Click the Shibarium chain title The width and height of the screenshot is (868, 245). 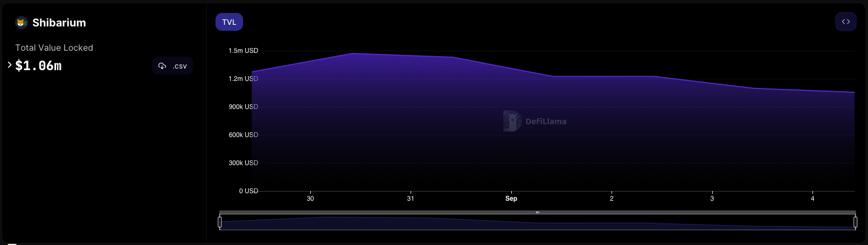(x=59, y=23)
